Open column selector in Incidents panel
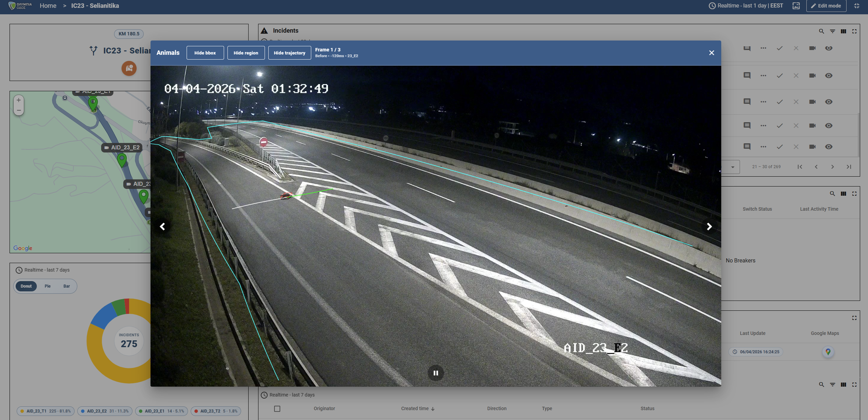 843,31
